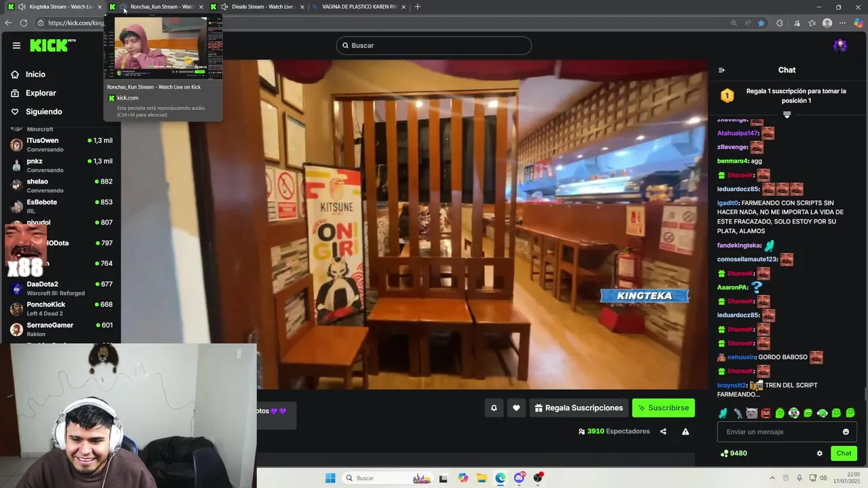
Task: Follow the channel with the heart icon
Action: [x=516, y=408]
